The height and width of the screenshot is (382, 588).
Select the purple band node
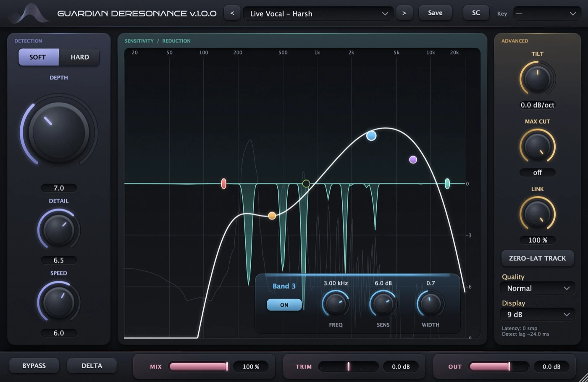(413, 160)
